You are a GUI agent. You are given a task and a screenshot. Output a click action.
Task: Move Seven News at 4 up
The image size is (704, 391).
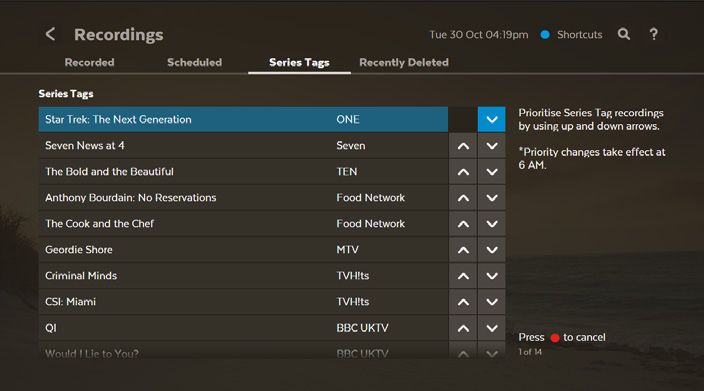[463, 145]
